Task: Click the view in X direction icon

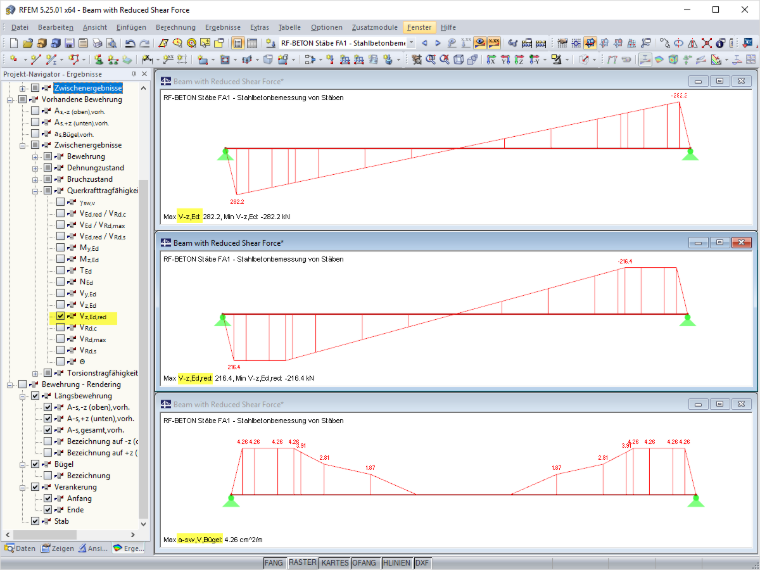Action: (x=491, y=60)
